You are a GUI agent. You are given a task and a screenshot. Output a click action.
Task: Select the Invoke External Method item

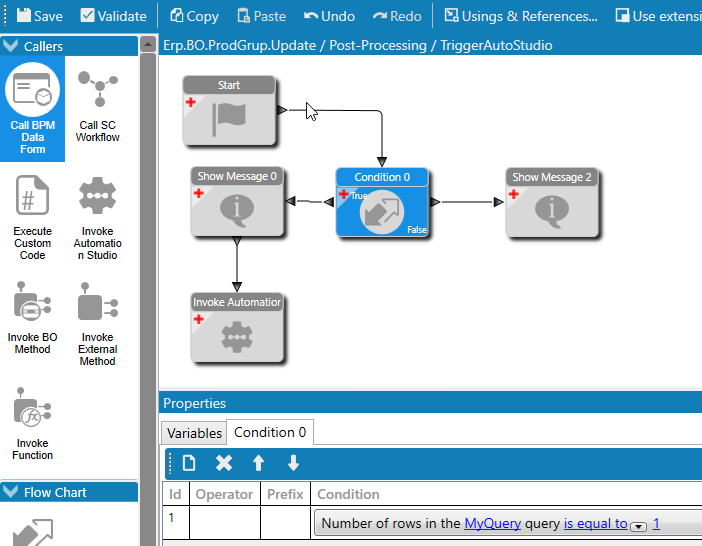(98, 324)
